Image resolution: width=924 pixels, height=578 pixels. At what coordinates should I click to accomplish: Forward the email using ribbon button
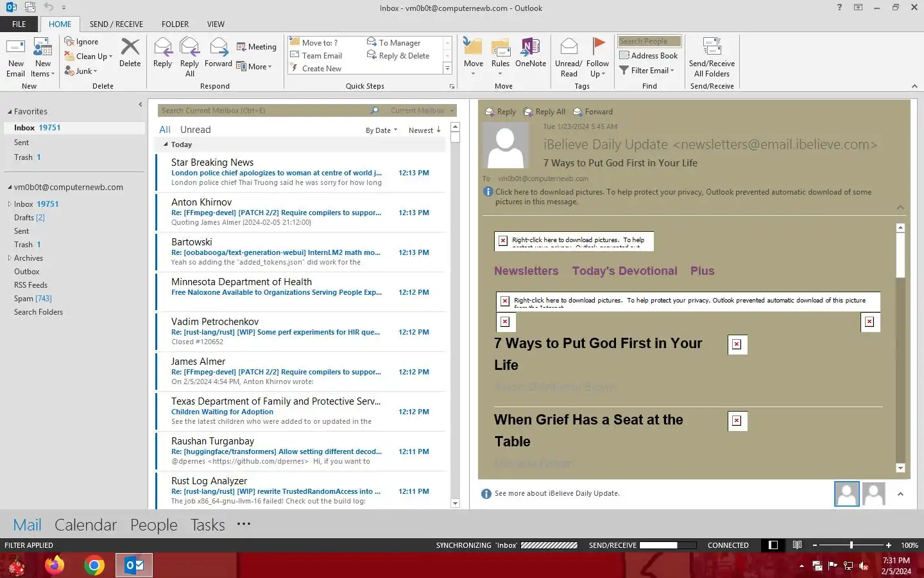(x=218, y=53)
